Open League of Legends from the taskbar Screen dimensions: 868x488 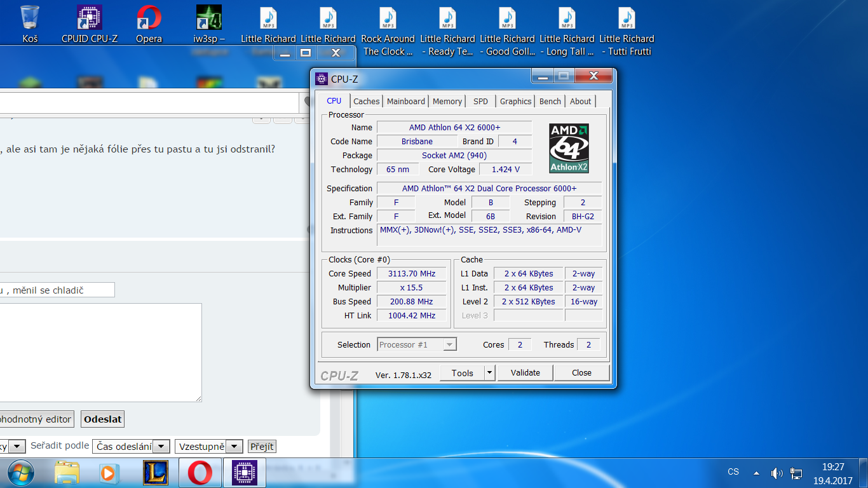click(x=155, y=473)
